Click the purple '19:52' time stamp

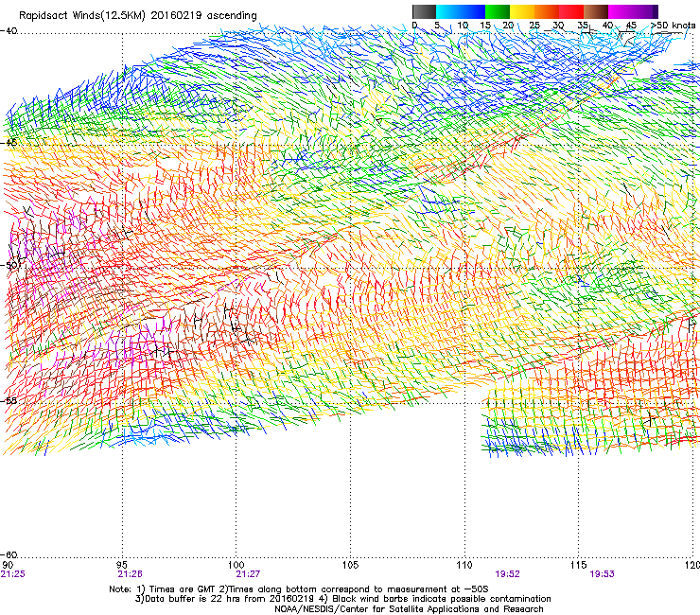(x=508, y=574)
